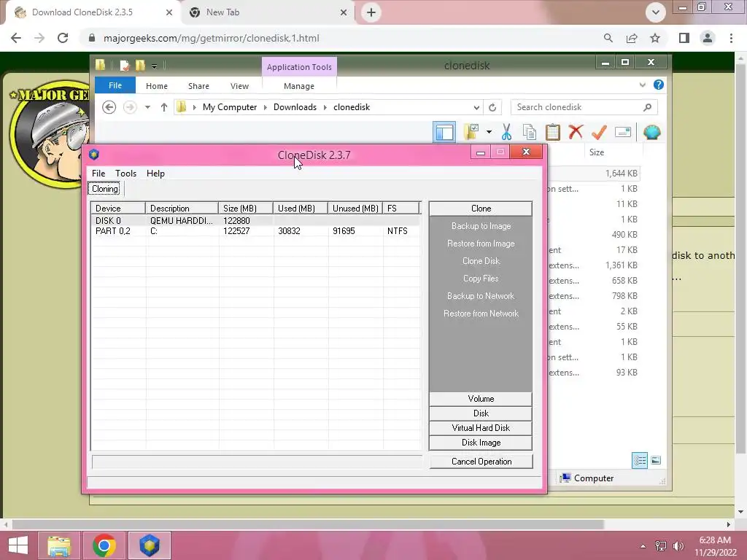Sort by Device column header
Viewport: 747px width, 560px height.
118,208
